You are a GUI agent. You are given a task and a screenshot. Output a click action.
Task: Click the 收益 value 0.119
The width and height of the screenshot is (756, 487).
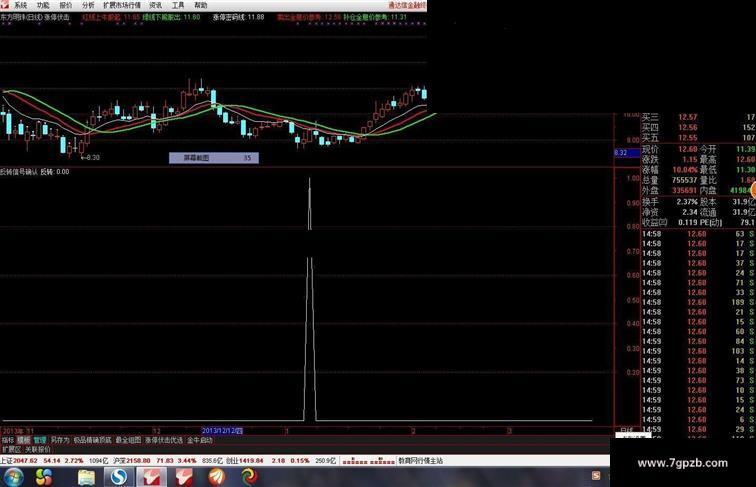click(x=688, y=222)
